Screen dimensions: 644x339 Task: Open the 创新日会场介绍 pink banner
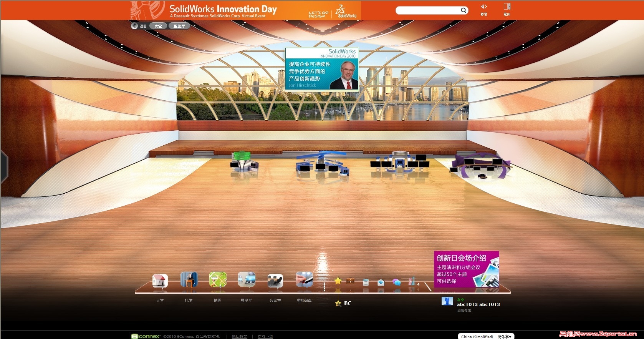[x=466, y=269]
